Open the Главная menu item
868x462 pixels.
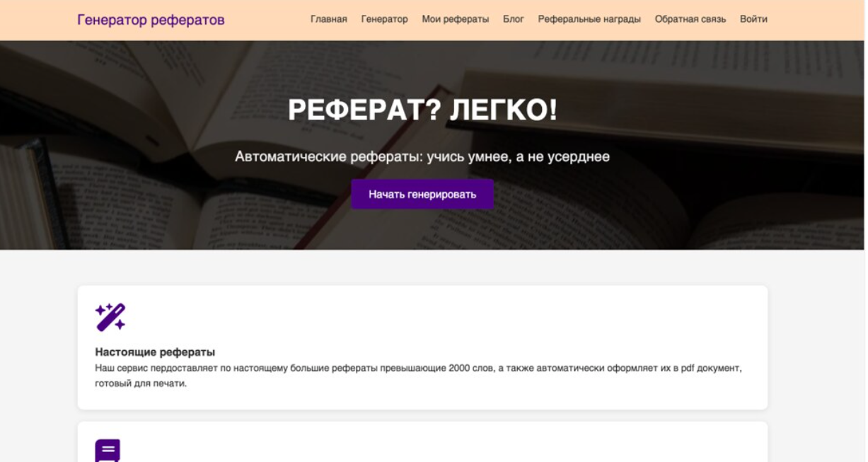pos(328,19)
